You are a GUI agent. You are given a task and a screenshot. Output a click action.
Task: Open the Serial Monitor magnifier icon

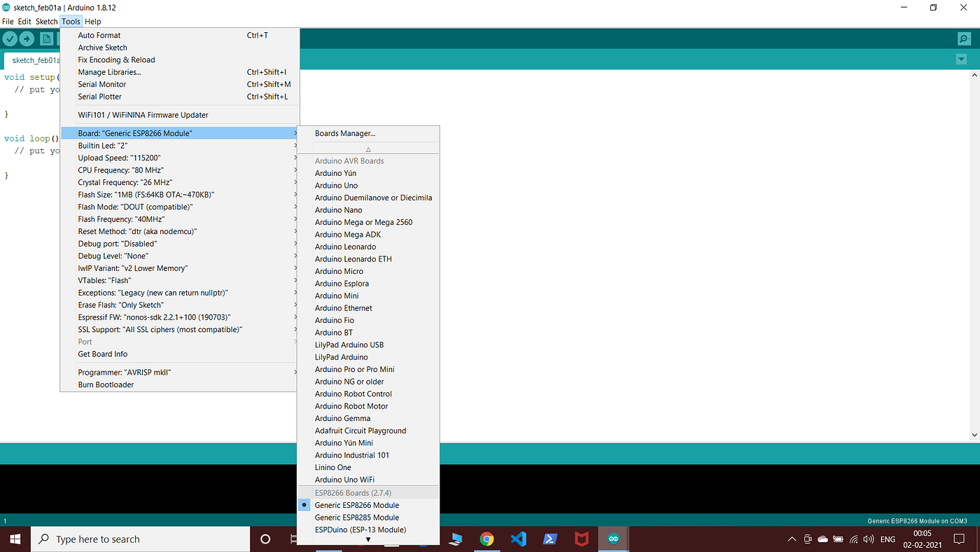tap(965, 39)
